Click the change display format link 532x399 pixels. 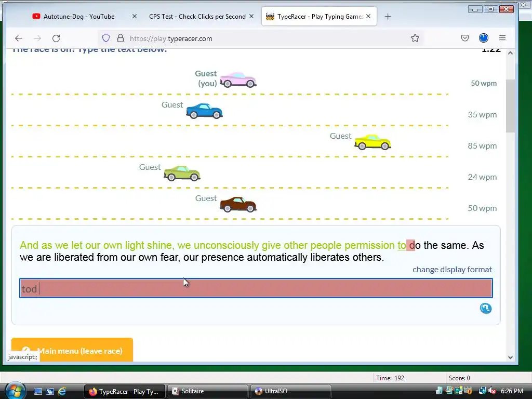[x=452, y=270]
